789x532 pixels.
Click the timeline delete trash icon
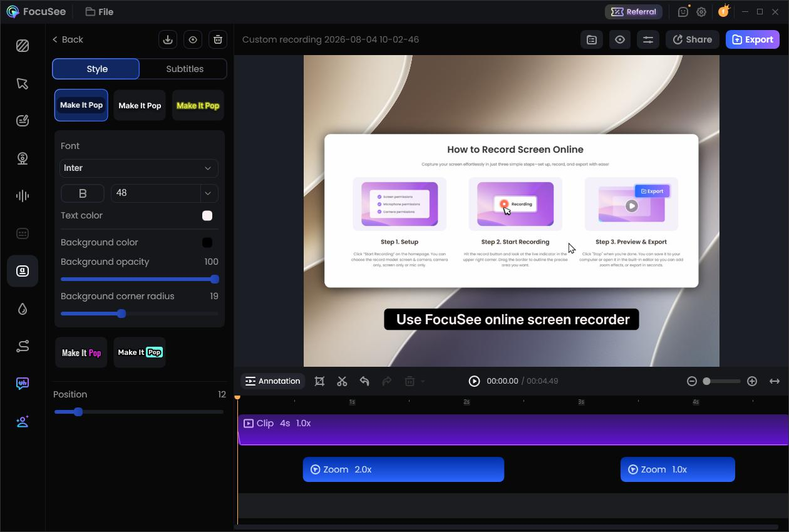(410, 381)
